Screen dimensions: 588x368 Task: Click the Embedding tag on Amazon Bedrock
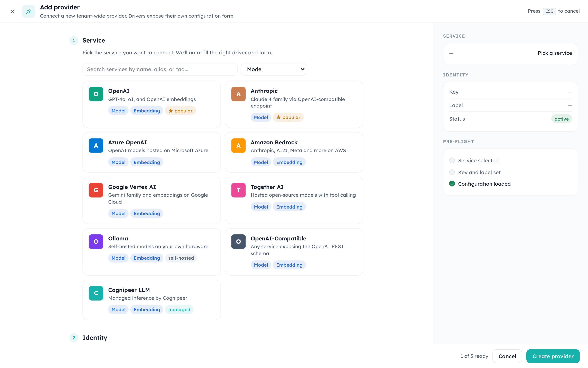(x=289, y=162)
